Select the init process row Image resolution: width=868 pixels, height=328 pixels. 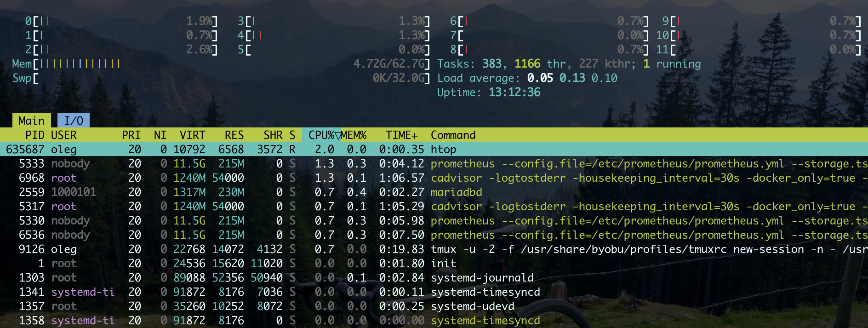point(443,264)
